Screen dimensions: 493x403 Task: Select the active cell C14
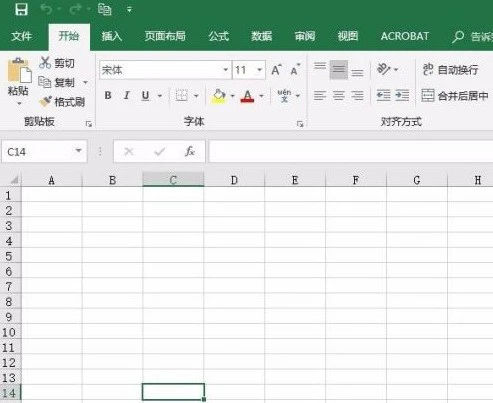click(x=173, y=392)
